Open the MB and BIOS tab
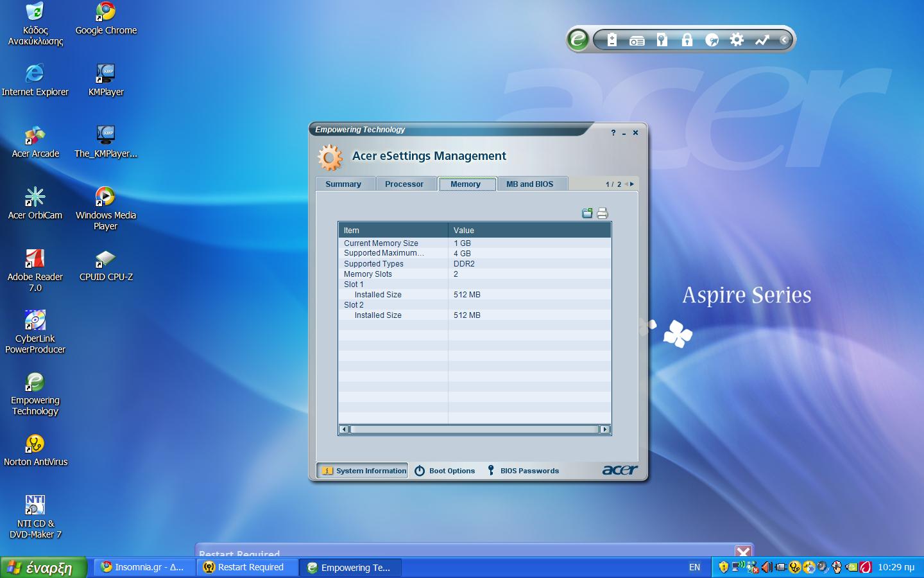The image size is (924, 578). coord(529,184)
